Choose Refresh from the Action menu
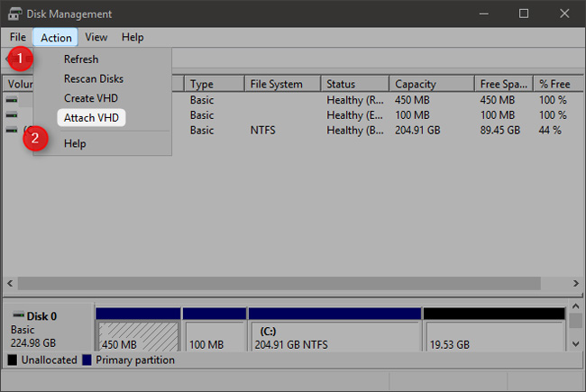 click(x=81, y=59)
